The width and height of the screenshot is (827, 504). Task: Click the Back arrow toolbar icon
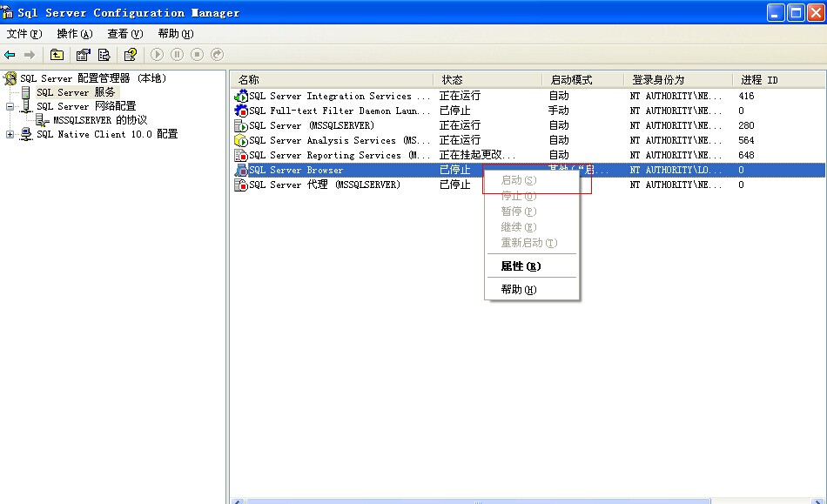click(10, 55)
